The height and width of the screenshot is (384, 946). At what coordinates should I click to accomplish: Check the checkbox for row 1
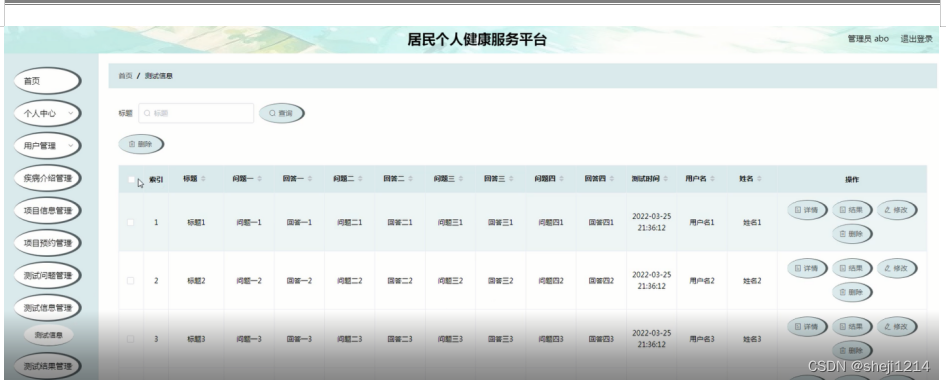pyautogui.click(x=130, y=222)
